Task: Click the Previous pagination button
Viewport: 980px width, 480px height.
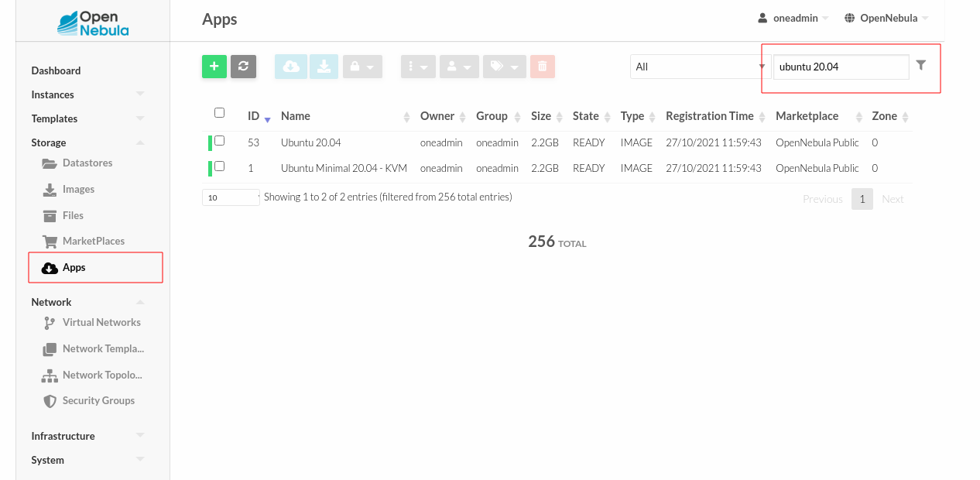Action: [x=823, y=199]
